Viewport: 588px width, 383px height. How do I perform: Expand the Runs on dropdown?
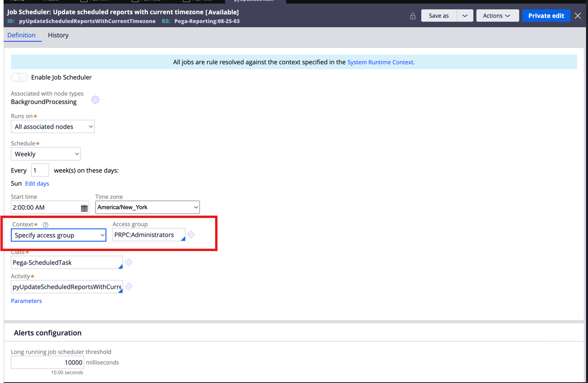click(53, 127)
